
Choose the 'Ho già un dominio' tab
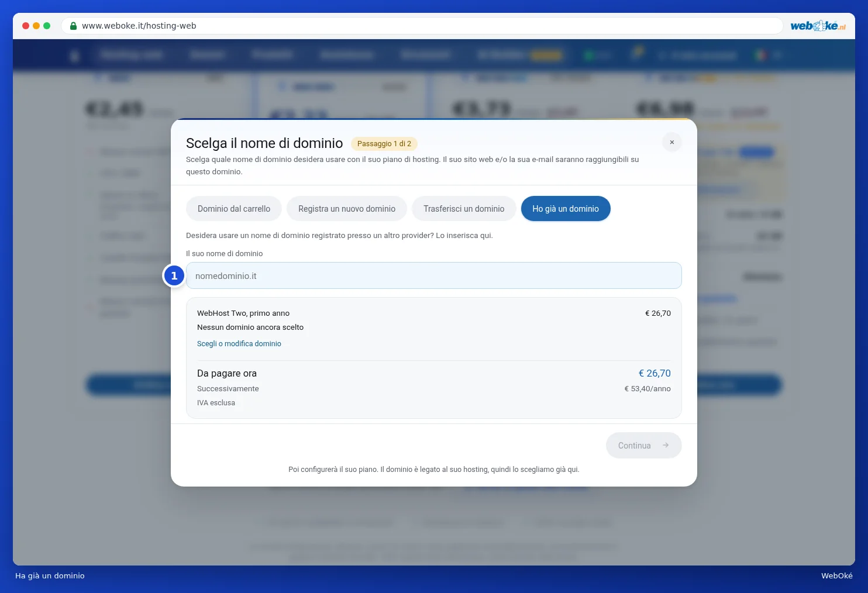coord(566,209)
